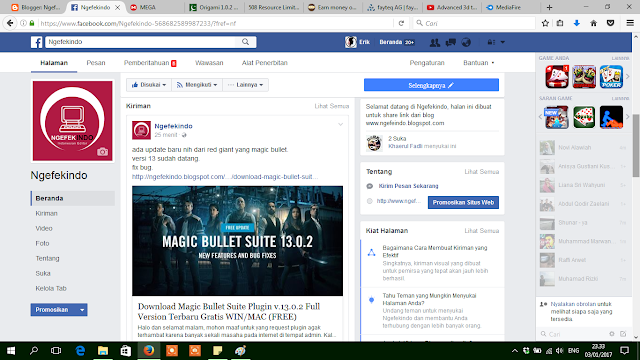Show hidden system tray icons

[x=514, y=351]
